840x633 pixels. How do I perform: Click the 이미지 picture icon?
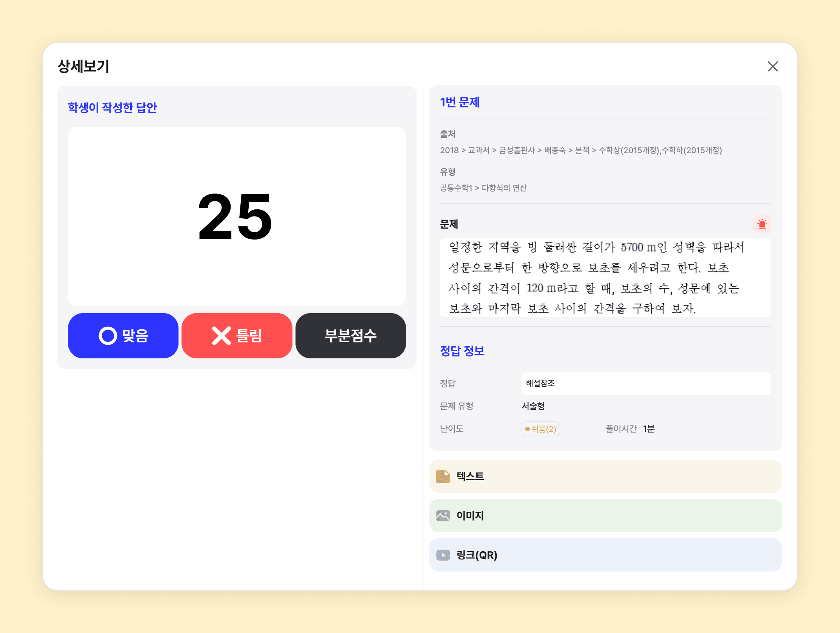[443, 515]
